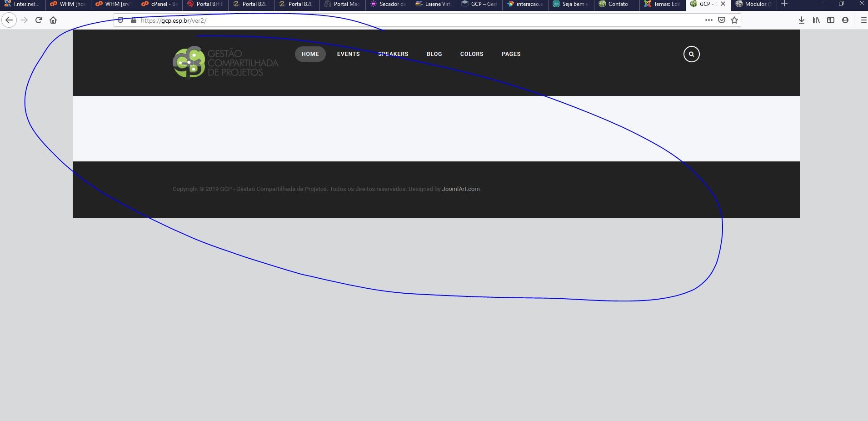Follow the JoomlArt.com footer link
Image resolution: width=868 pixels, height=421 pixels.
tap(461, 189)
